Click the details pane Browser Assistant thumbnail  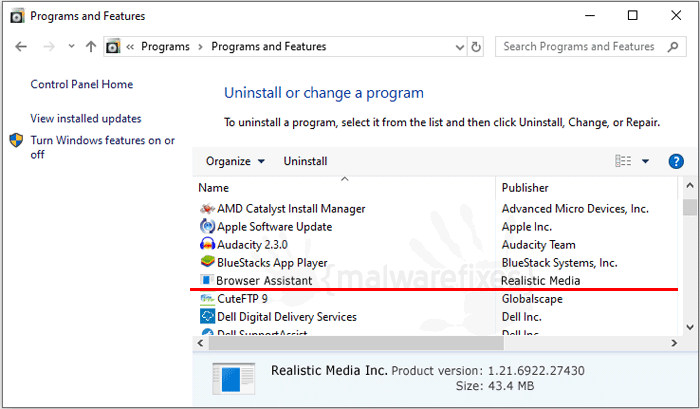coord(233,379)
